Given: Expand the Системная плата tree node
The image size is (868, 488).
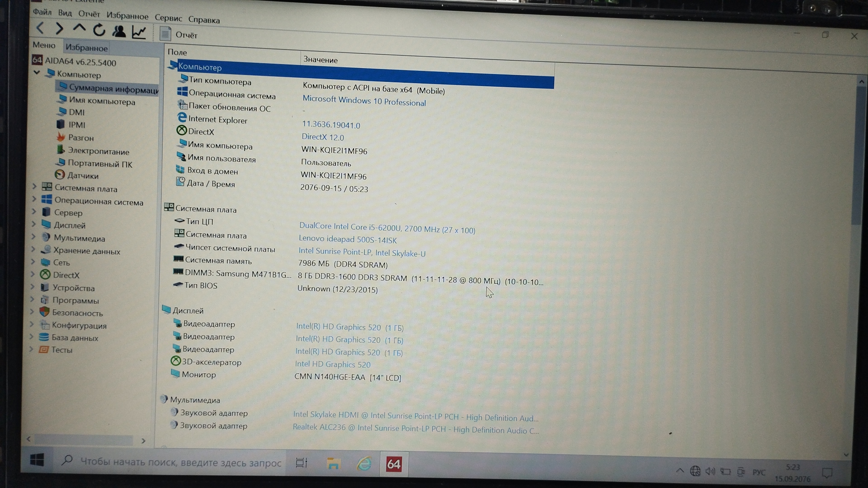Looking at the screenshot, I should coord(34,186).
